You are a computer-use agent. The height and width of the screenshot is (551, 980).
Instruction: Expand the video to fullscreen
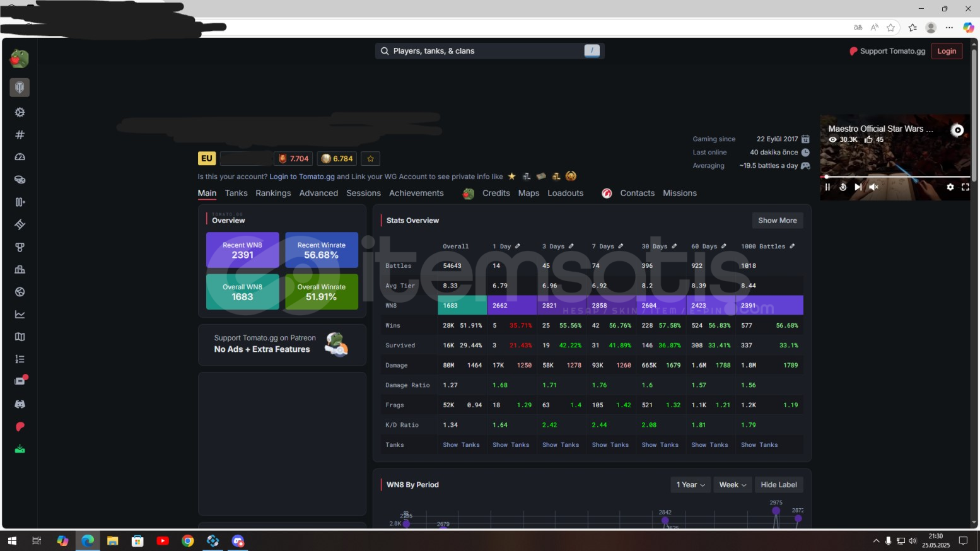965,187
